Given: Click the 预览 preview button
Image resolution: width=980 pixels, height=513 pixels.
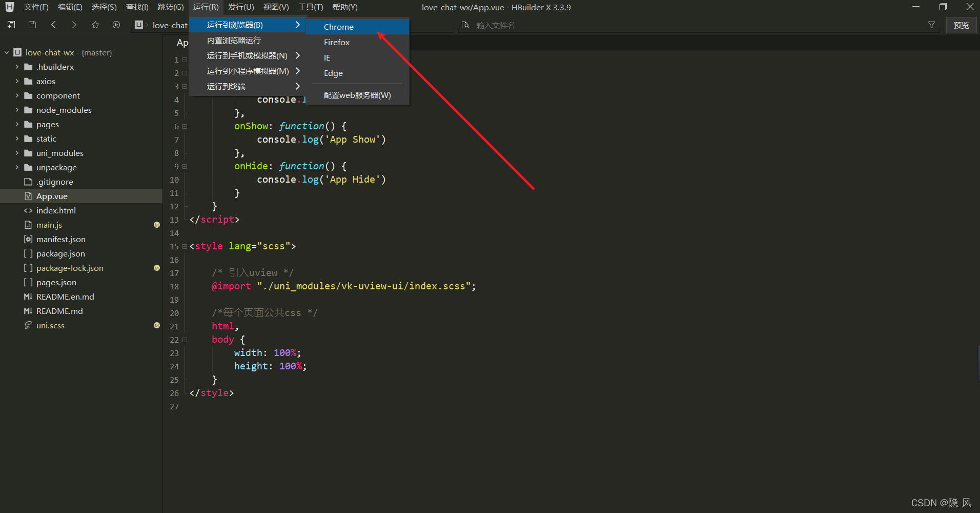Looking at the screenshot, I should click(961, 25).
